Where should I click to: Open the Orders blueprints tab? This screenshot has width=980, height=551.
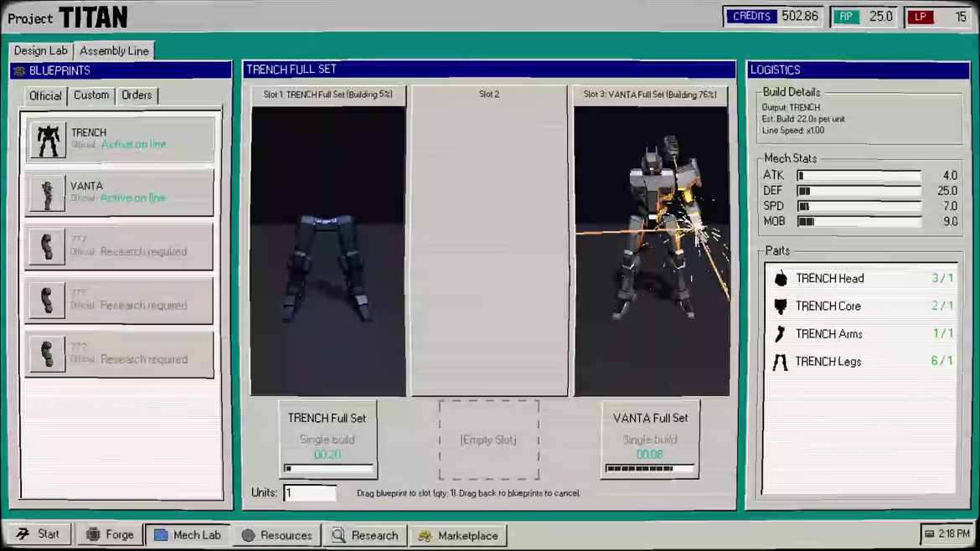click(137, 95)
